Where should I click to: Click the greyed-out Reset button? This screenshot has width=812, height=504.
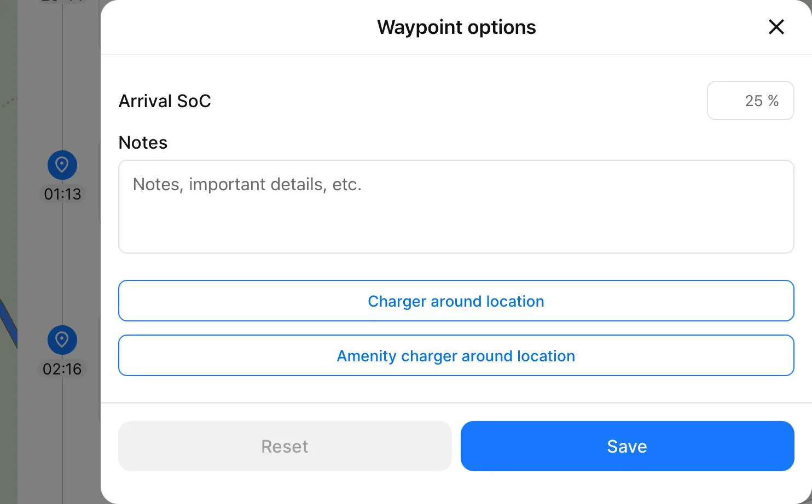[285, 446]
